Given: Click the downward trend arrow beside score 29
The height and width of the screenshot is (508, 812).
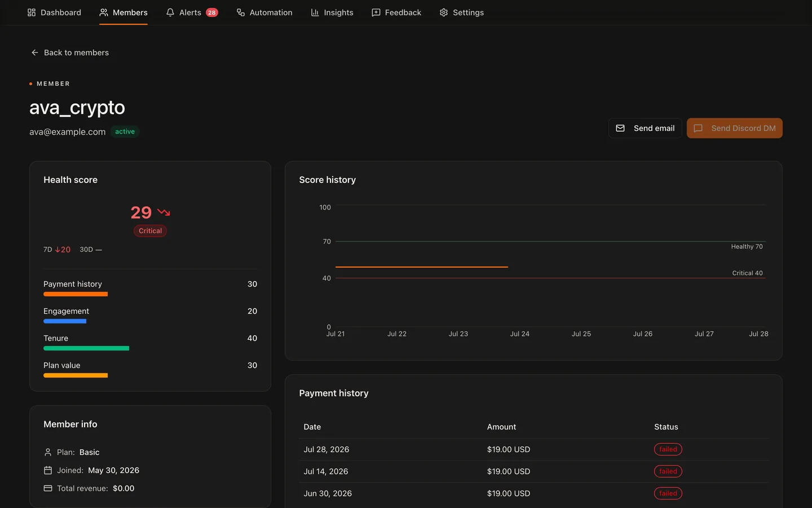Looking at the screenshot, I should point(164,212).
